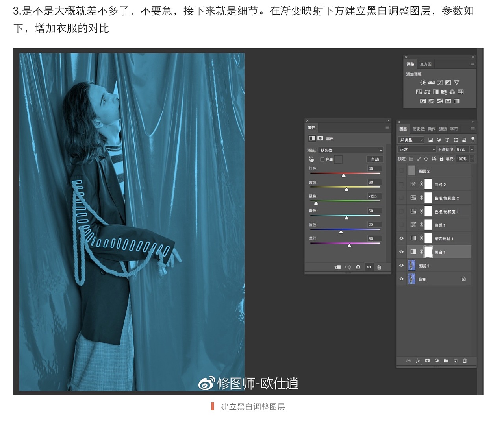Show the 色相/饱和度 2 layer
This screenshot has width=504, height=421.
pyautogui.click(x=401, y=198)
